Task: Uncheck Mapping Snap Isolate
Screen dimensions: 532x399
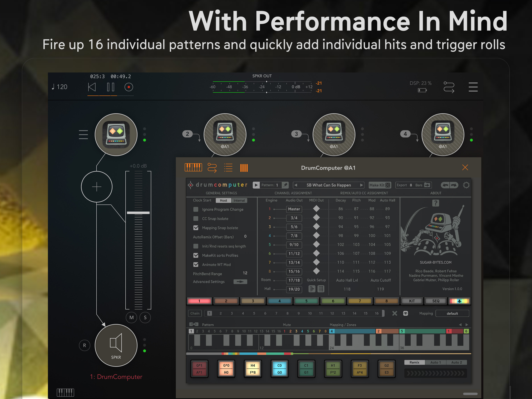Action: pyautogui.click(x=196, y=228)
